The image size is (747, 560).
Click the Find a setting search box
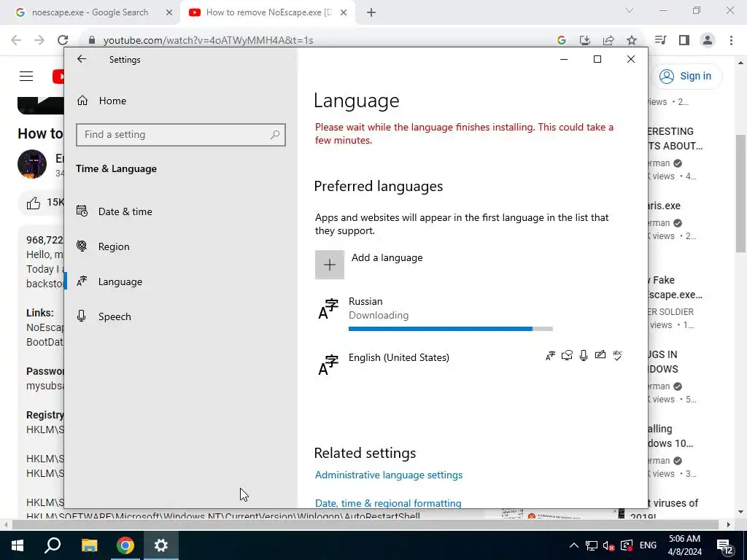click(181, 135)
